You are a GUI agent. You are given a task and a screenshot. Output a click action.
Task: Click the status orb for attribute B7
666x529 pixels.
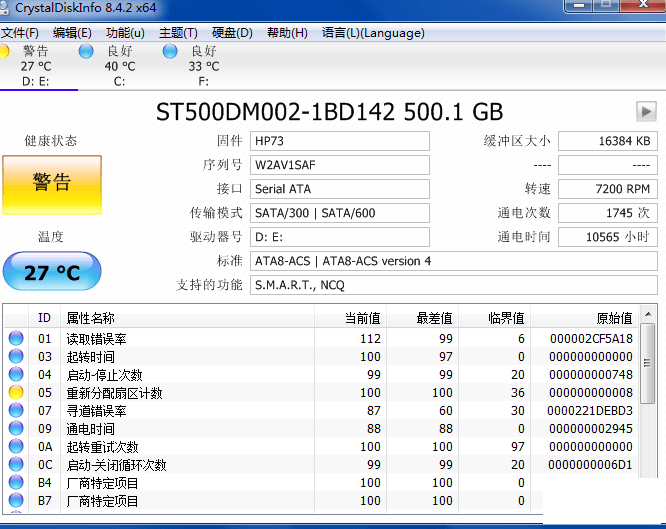[16, 501]
